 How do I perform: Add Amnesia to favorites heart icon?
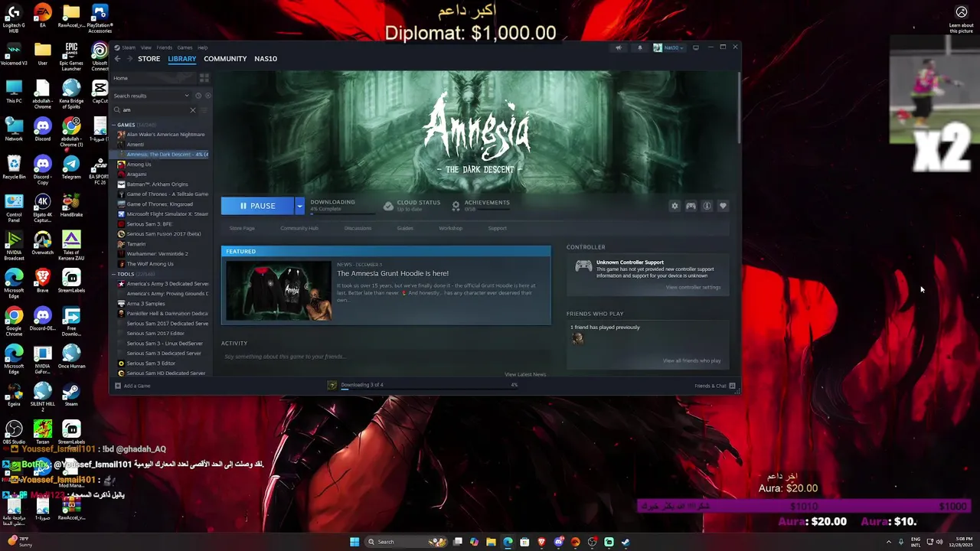723,206
